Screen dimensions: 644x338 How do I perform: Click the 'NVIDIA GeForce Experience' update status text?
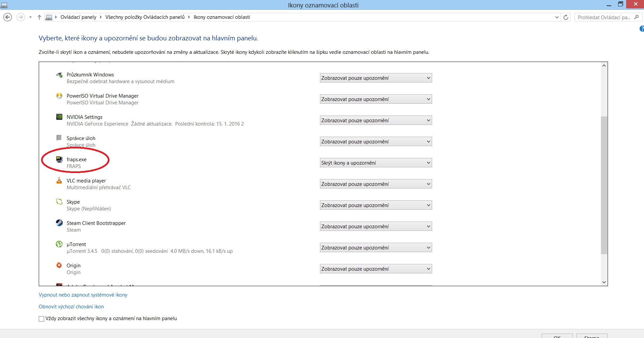tap(155, 124)
